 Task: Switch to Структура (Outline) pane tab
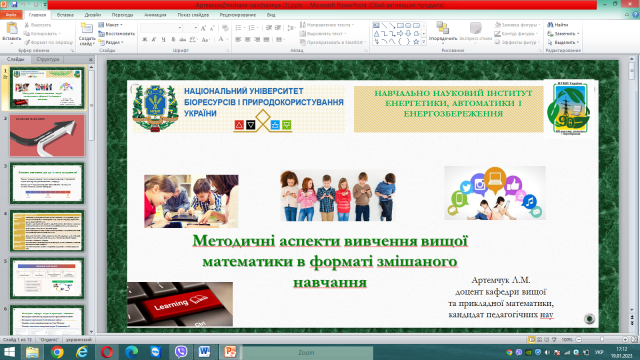point(48,59)
